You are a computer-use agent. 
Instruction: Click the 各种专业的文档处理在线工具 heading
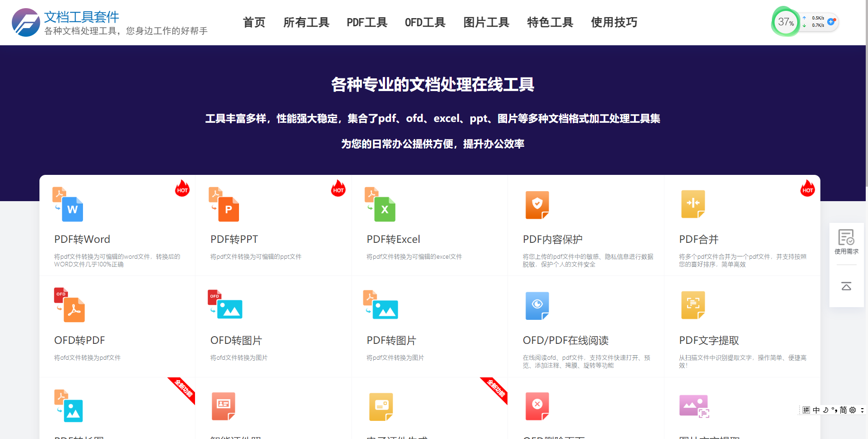point(433,85)
